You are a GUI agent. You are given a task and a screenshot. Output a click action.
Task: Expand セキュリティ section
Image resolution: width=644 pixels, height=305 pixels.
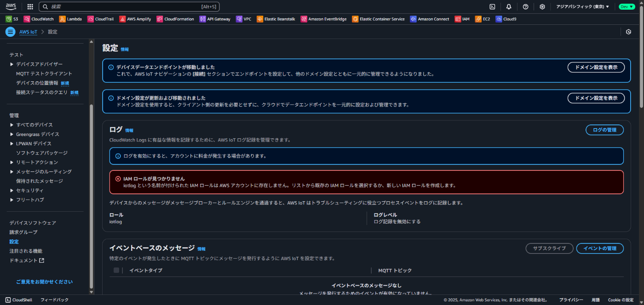click(x=12, y=190)
